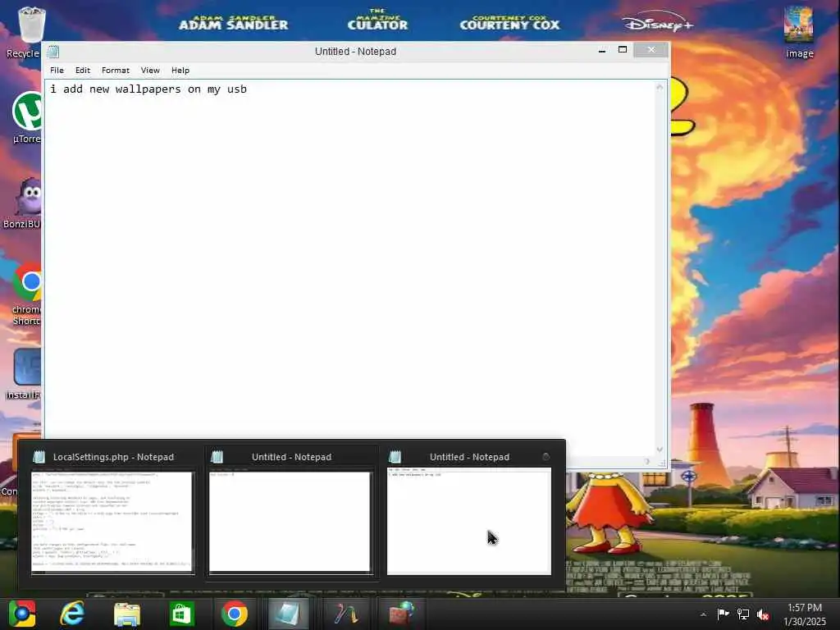840x630 pixels.
Task: Click the vertical scrollbar down arrow in Notepad
Action: [x=660, y=450]
